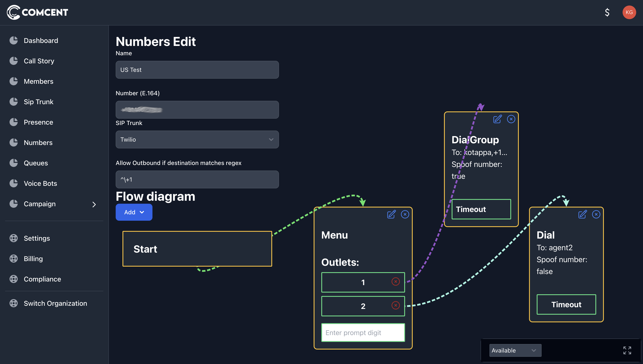
Task: Click the 'To: agent2' text
Action: pos(555,247)
